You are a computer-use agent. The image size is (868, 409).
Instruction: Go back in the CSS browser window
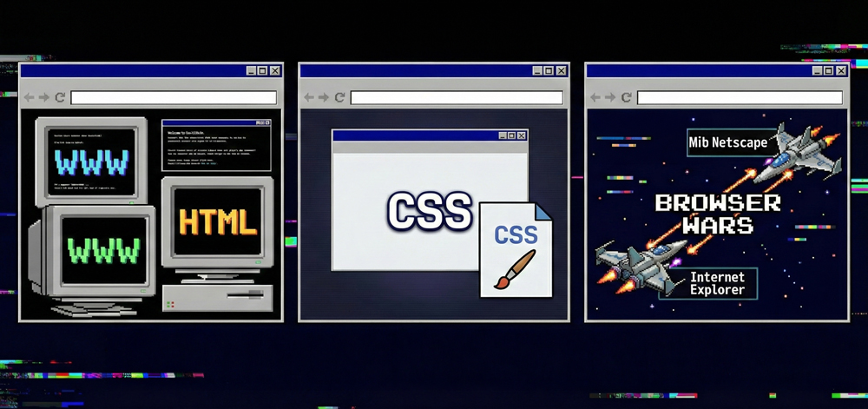tap(309, 97)
